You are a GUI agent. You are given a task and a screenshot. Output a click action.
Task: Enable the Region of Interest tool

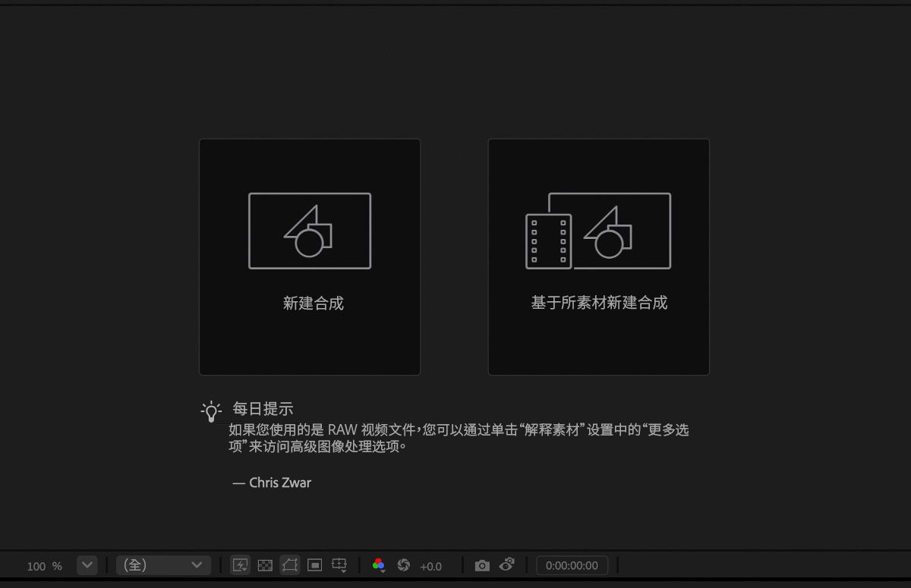[x=314, y=565]
